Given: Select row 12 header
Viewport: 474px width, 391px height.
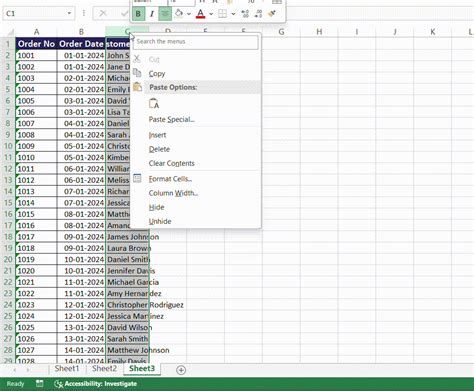Looking at the screenshot, I should (8, 169).
